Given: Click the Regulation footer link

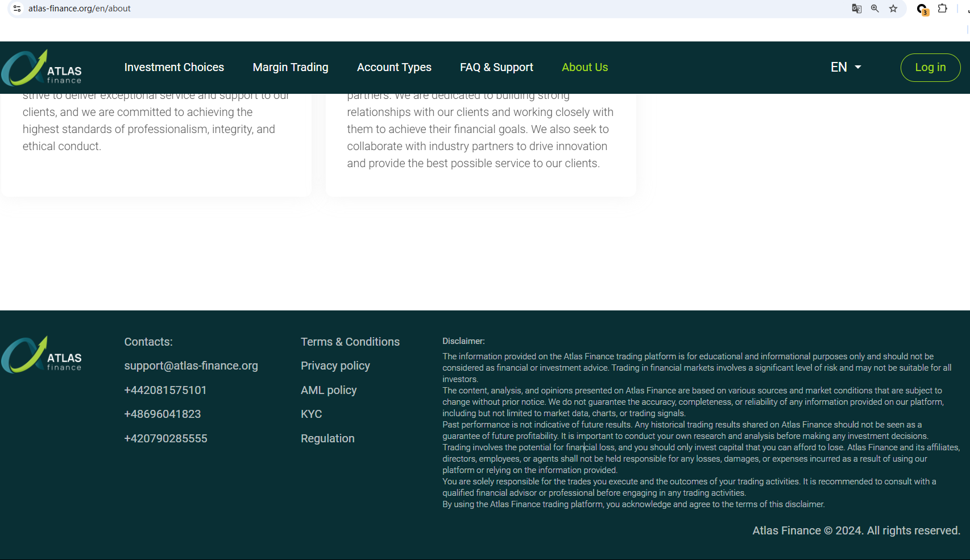Looking at the screenshot, I should coord(328,438).
